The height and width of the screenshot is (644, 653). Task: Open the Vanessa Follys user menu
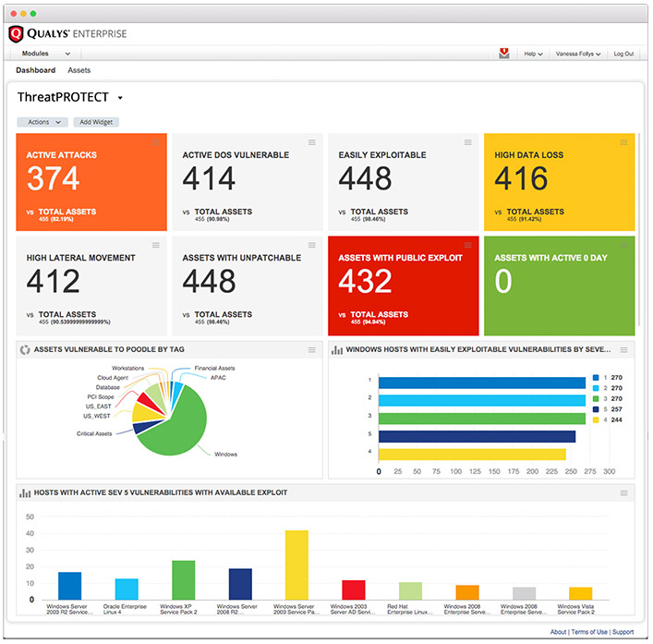pos(578,54)
